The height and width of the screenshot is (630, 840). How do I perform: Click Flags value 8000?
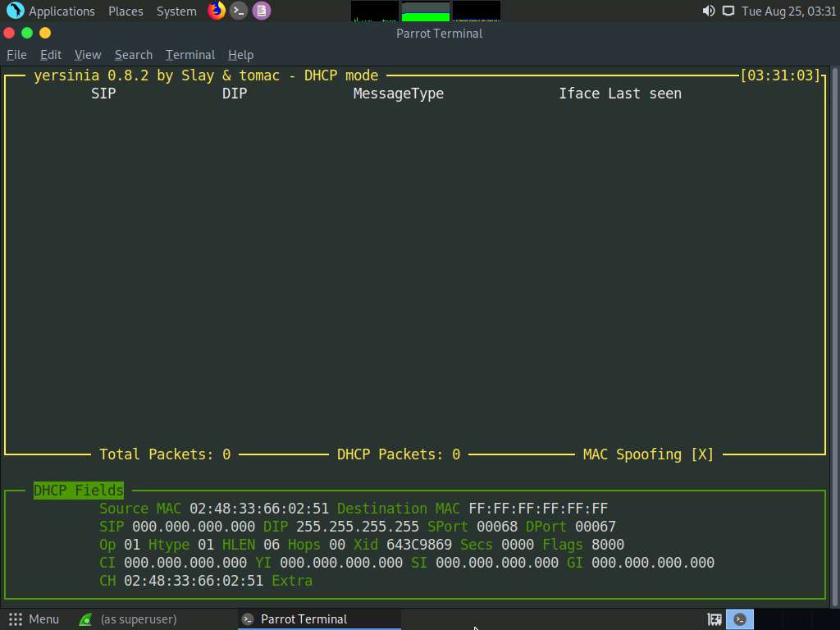pos(608,545)
